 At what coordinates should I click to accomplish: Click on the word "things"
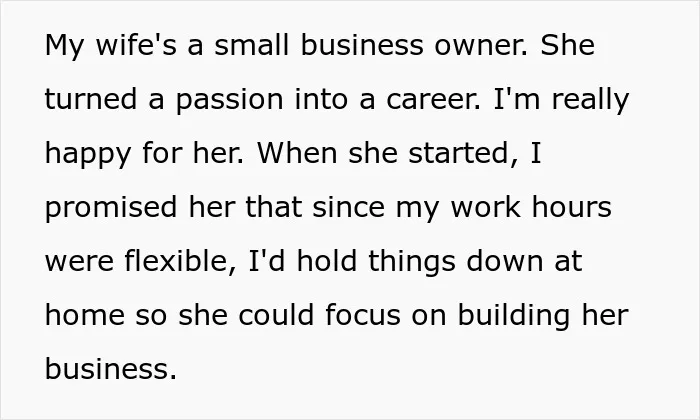point(412,261)
